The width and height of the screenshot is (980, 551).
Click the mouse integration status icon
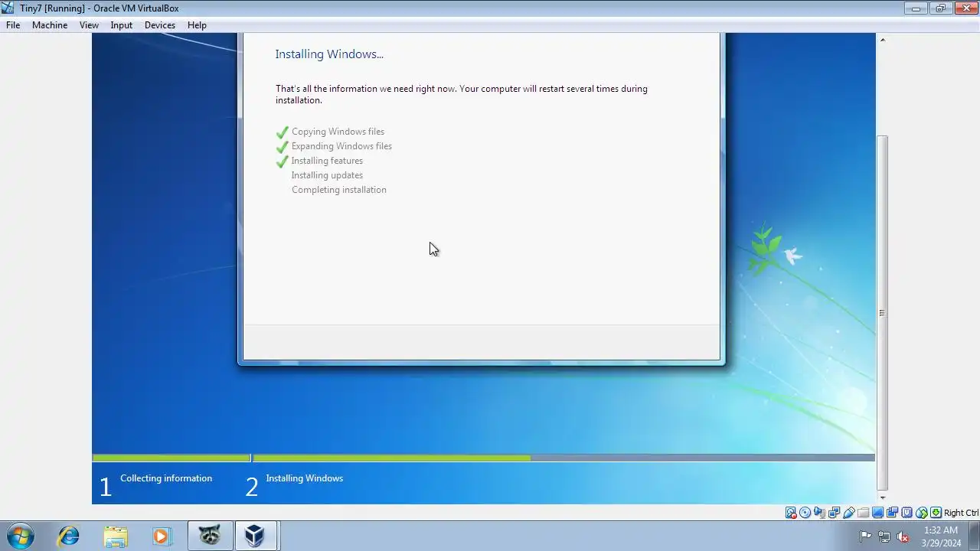[922, 513]
